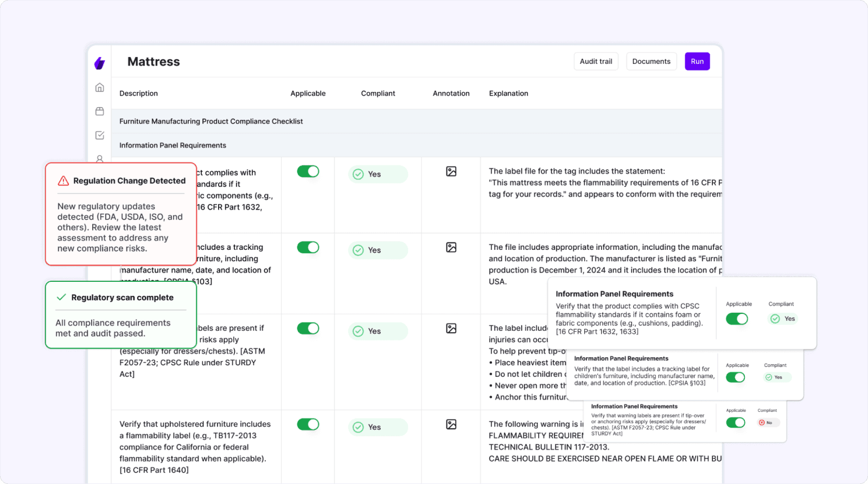The width and height of the screenshot is (868, 484).
Task: Select Furniture Manufacturing Product Compliance Checklist row
Action: point(417,121)
